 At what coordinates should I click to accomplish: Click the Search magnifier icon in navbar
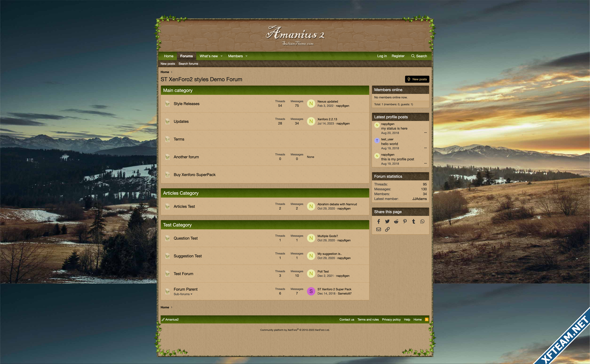pos(413,56)
